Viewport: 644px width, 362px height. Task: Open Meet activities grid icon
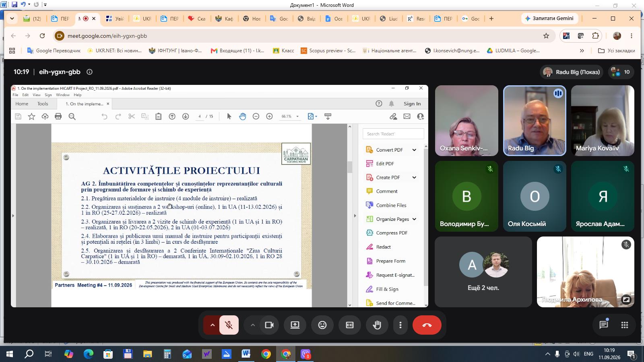point(625,325)
